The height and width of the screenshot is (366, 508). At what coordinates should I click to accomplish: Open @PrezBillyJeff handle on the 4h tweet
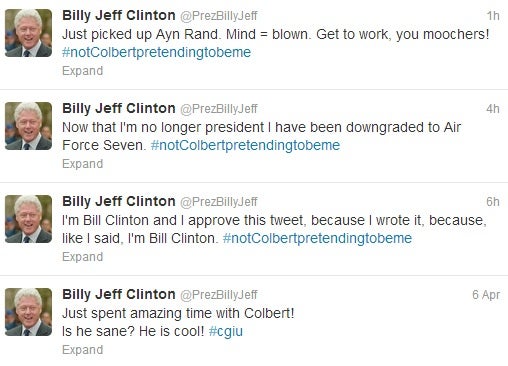[219, 109]
